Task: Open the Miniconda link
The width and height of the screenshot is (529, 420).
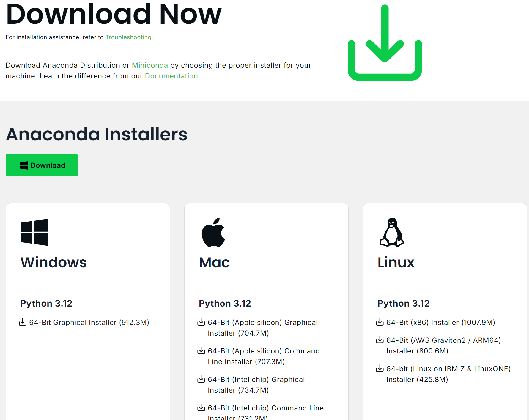Action: pyautogui.click(x=150, y=65)
